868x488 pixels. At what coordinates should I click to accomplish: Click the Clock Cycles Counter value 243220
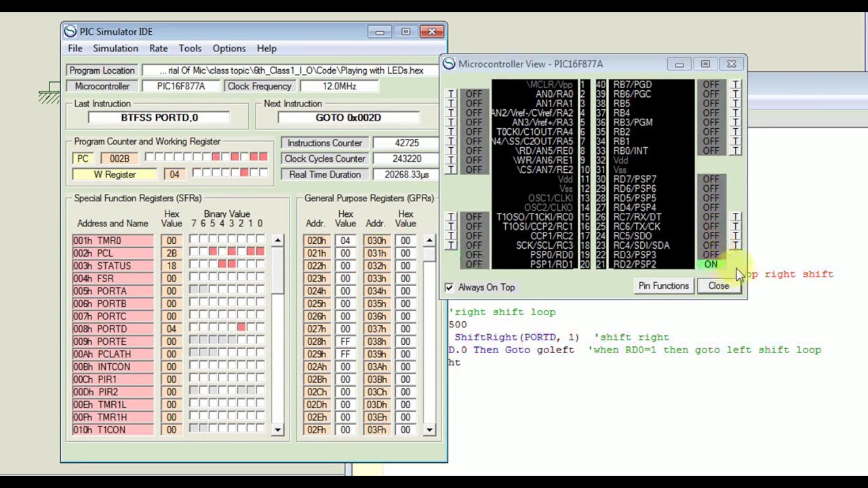(406, 159)
